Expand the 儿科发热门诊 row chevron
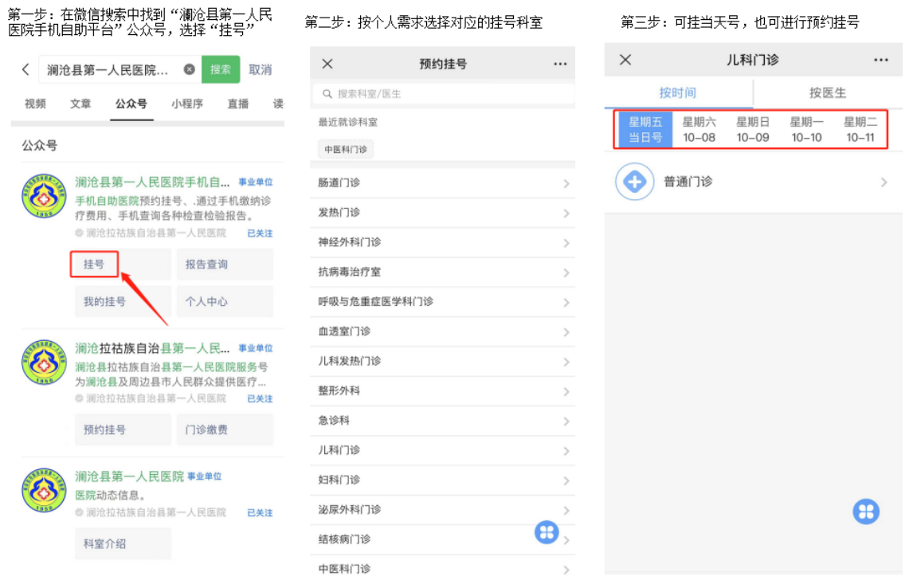 (x=566, y=362)
